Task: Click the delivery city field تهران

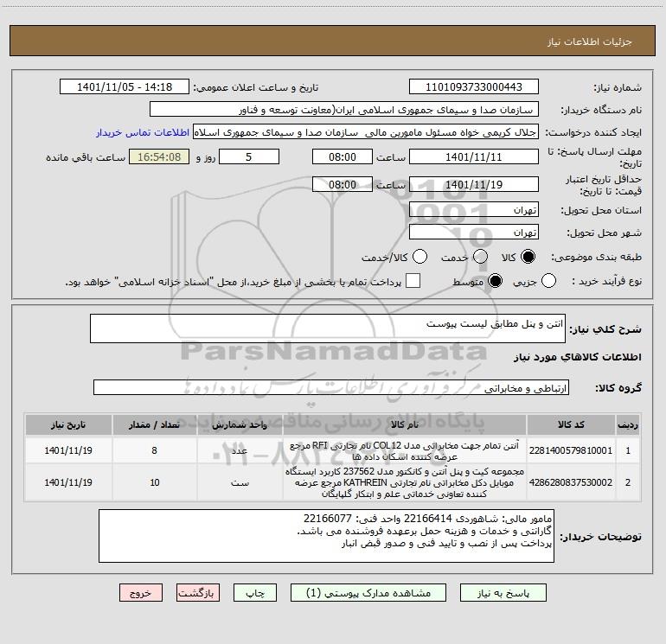Action: (x=474, y=232)
